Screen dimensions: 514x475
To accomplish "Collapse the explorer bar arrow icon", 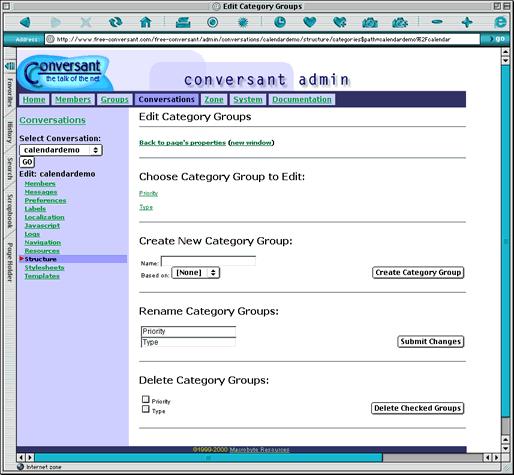I will [10, 66].
